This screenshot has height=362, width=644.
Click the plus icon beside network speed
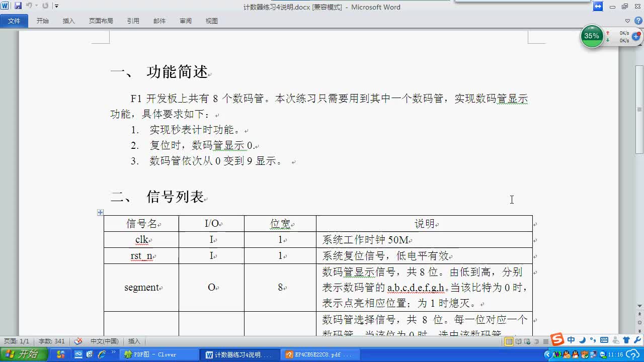pyautogui.click(x=636, y=37)
